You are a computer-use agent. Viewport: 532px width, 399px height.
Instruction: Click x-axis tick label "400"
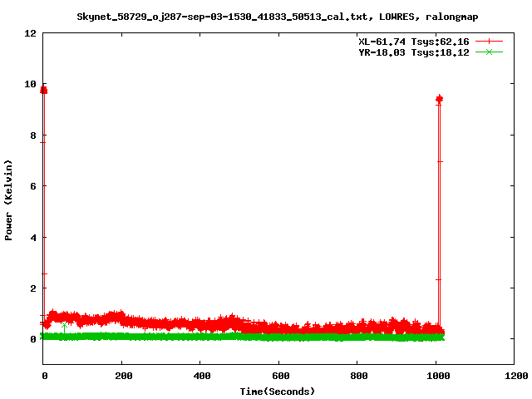coord(202,376)
